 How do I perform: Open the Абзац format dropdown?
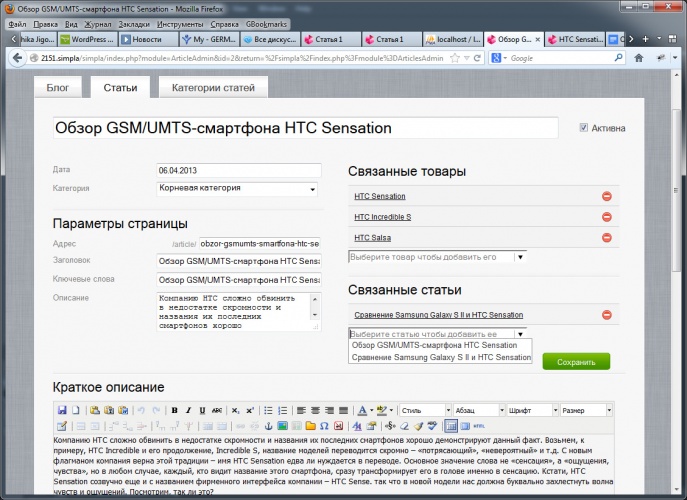tap(479, 411)
